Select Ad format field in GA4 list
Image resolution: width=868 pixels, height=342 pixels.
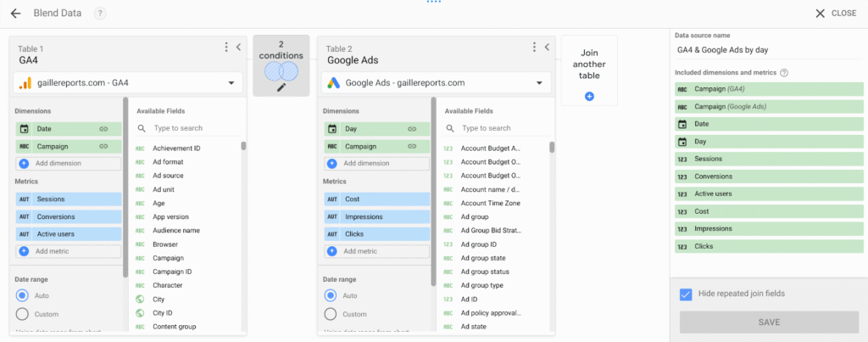coord(168,162)
